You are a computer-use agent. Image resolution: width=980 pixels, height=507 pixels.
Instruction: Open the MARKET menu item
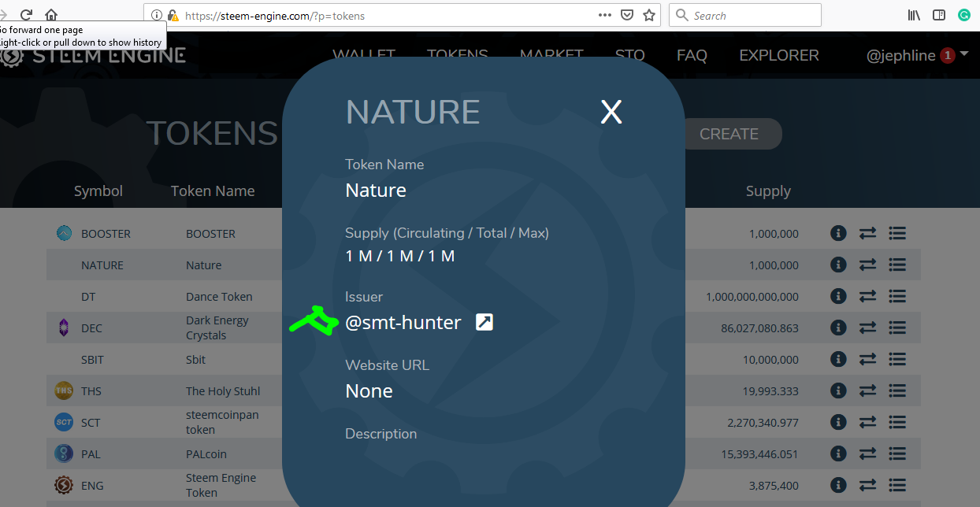click(551, 56)
